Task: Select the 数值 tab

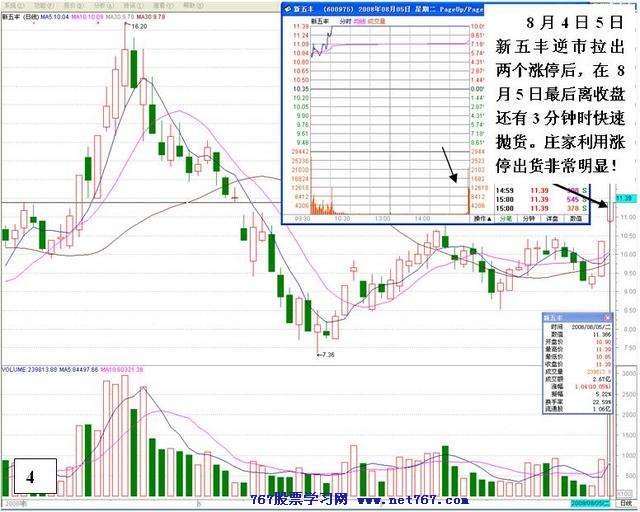Action: click(578, 218)
